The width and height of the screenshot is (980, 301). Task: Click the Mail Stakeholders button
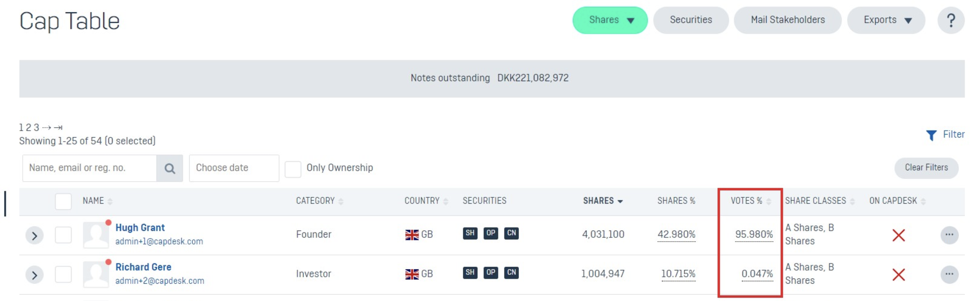[787, 20]
